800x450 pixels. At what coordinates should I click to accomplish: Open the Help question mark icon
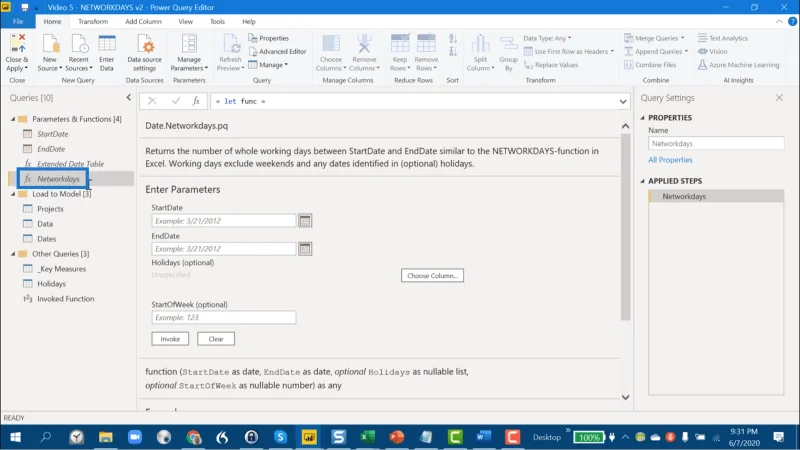click(x=792, y=21)
